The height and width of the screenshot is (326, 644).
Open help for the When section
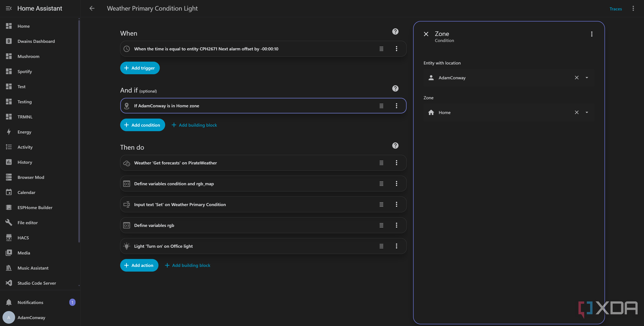coord(395,32)
